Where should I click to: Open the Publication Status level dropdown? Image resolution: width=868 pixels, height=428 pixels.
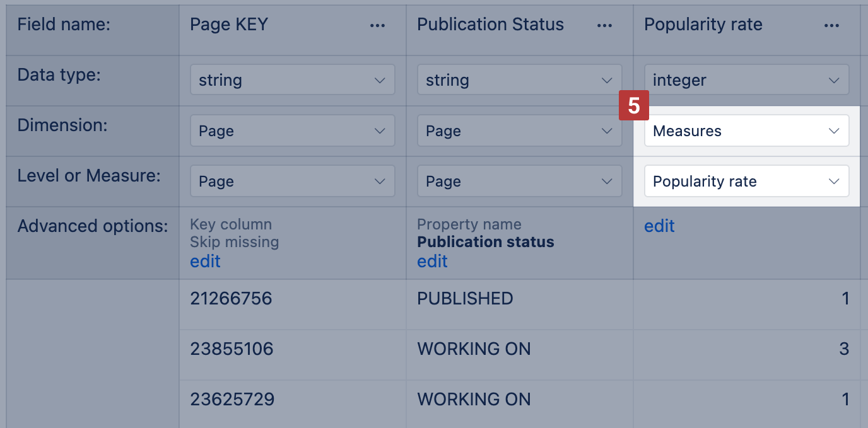point(520,182)
